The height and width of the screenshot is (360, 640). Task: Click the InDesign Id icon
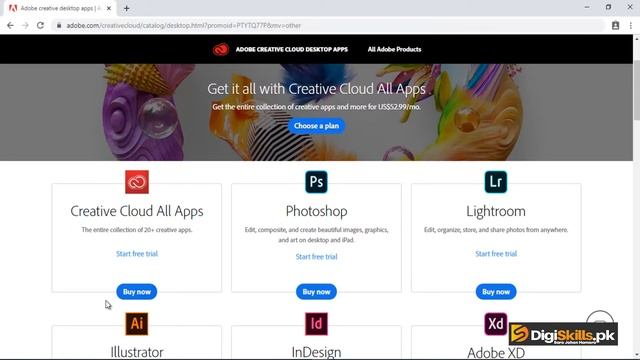pos(316,324)
